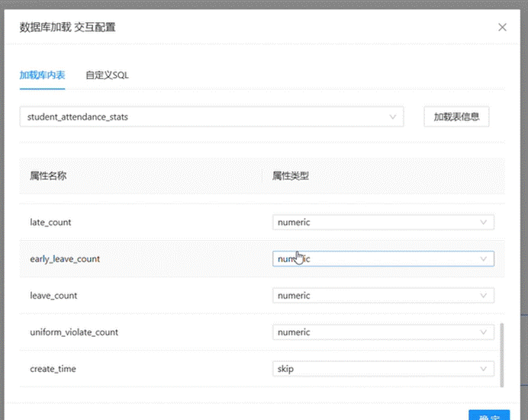Open the student_attendance_stats table dropdown

[211, 117]
